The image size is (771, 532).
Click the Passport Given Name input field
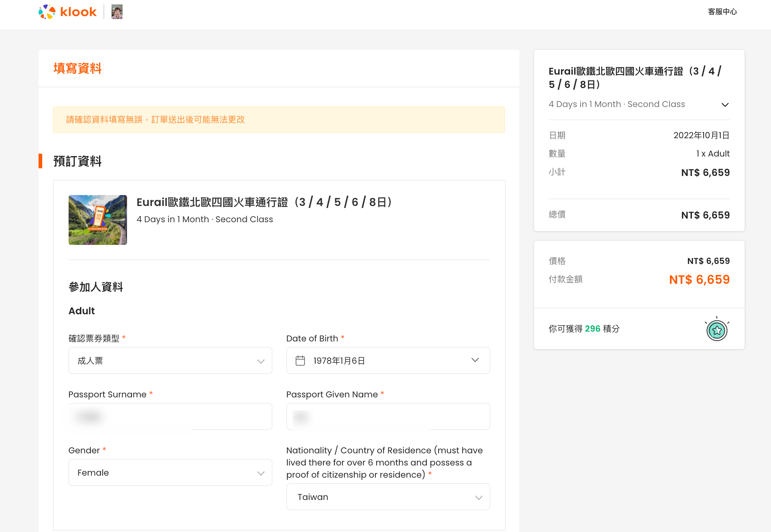(x=388, y=416)
